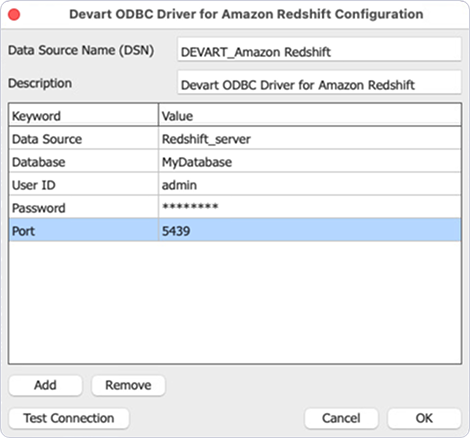Select the Value column header
Viewport: 470px width, 438px height.
pos(310,115)
